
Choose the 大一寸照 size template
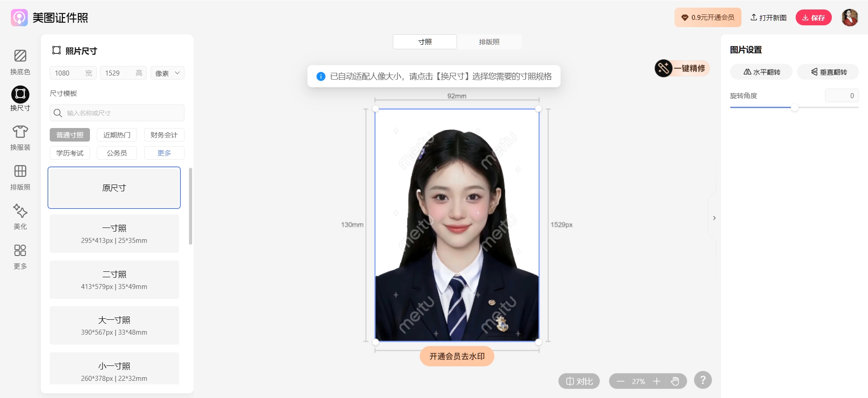[x=114, y=325]
